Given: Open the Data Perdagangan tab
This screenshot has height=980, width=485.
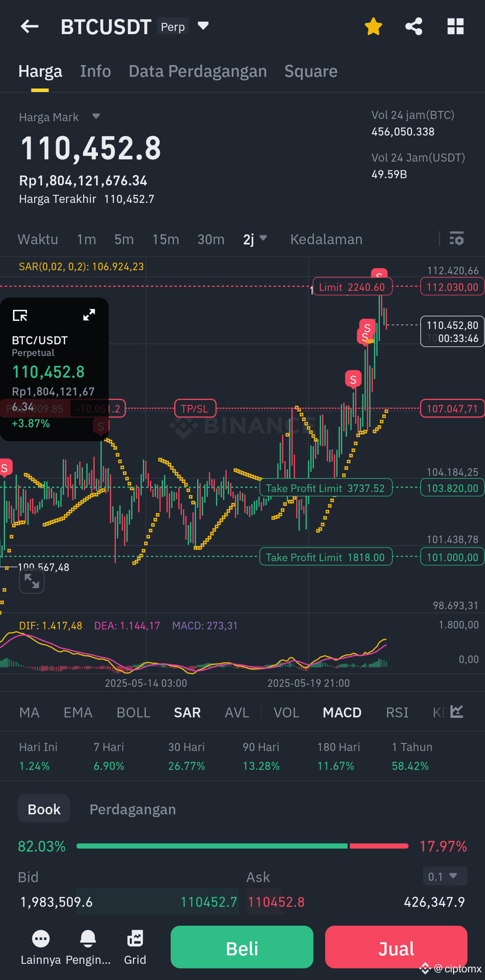Looking at the screenshot, I should [x=198, y=71].
